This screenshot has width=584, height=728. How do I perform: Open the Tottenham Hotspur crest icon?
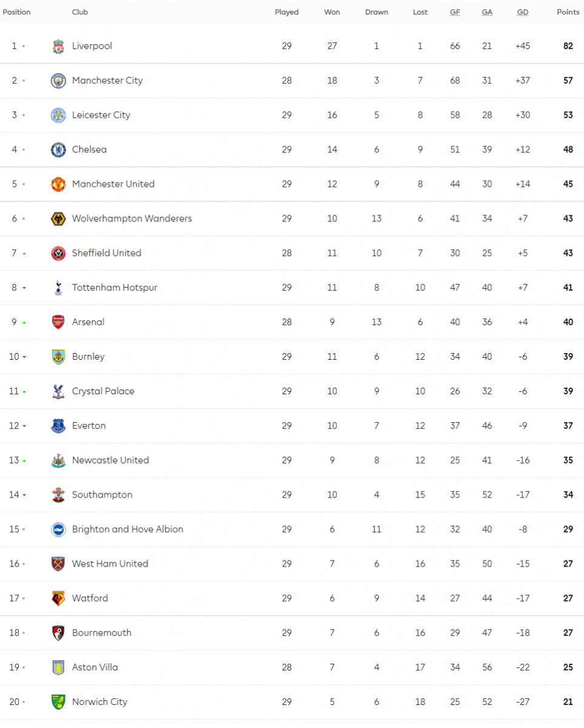(58, 288)
